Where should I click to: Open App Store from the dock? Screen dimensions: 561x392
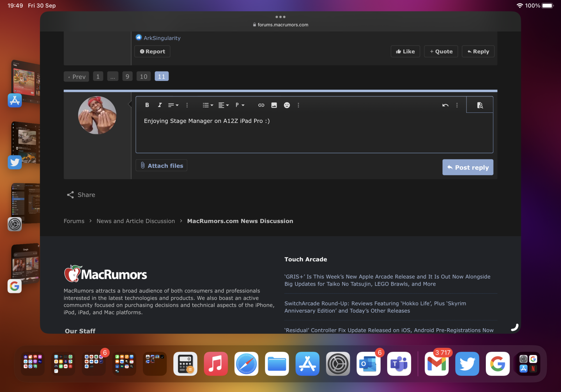[x=307, y=364]
